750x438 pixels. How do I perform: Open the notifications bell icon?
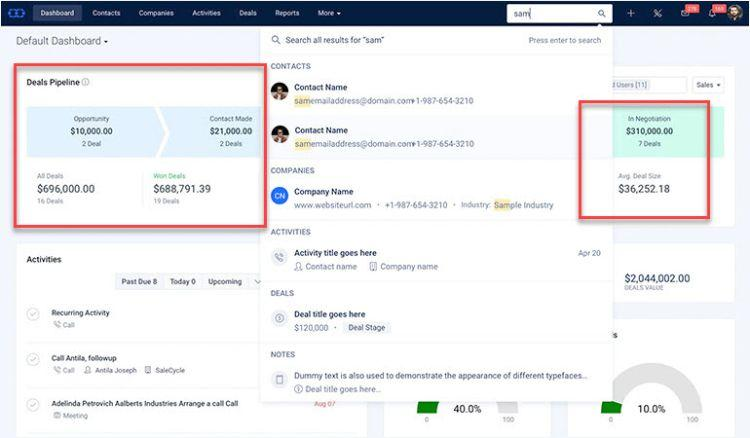[x=712, y=13]
